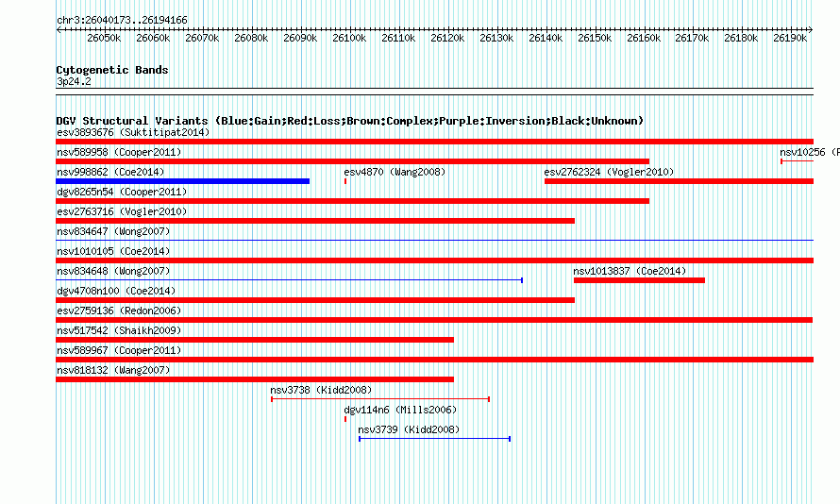Click the blue line of nsv3739
This screenshot has height=504, width=840.
[x=434, y=439]
